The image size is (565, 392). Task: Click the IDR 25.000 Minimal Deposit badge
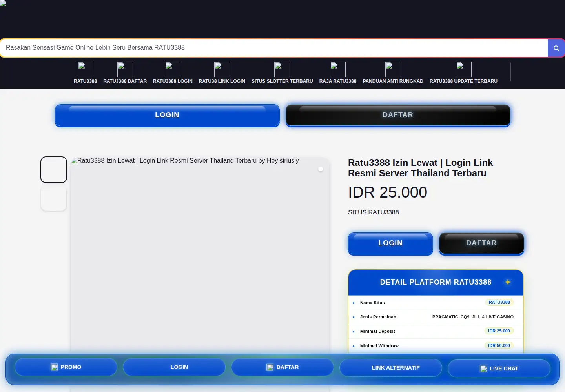(x=499, y=331)
